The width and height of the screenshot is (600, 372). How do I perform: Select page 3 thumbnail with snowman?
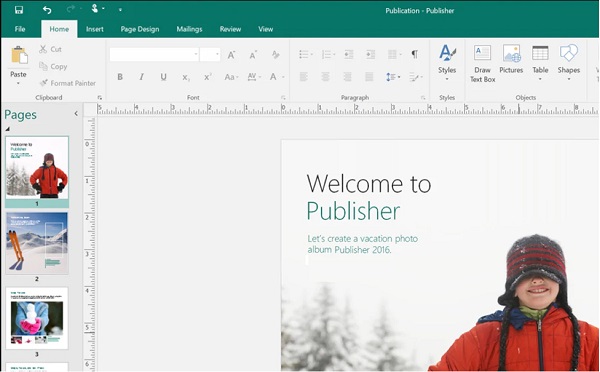click(x=37, y=318)
